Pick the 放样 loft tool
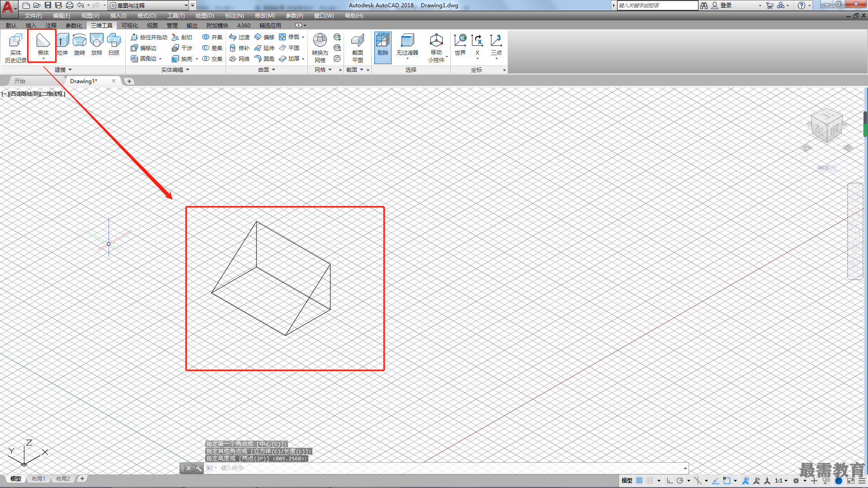The height and width of the screenshot is (488, 868). point(97,44)
